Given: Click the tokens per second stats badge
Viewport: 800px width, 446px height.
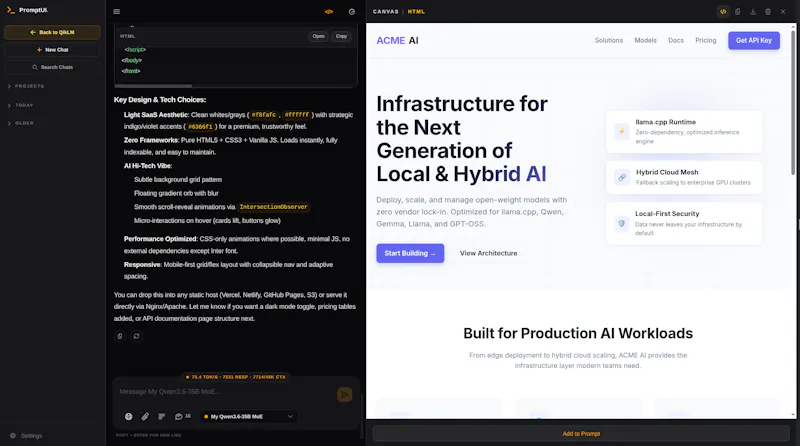Looking at the screenshot, I should [235, 377].
